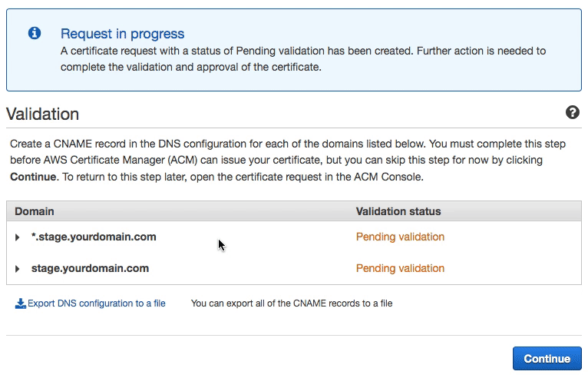Open the Export DNS configuration to a file link

[x=97, y=303]
